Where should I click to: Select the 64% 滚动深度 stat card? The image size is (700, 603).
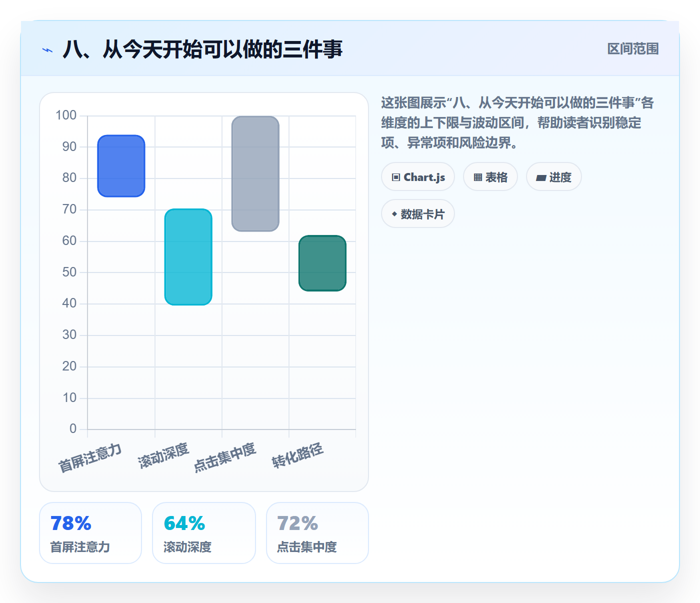pyautogui.click(x=204, y=533)
